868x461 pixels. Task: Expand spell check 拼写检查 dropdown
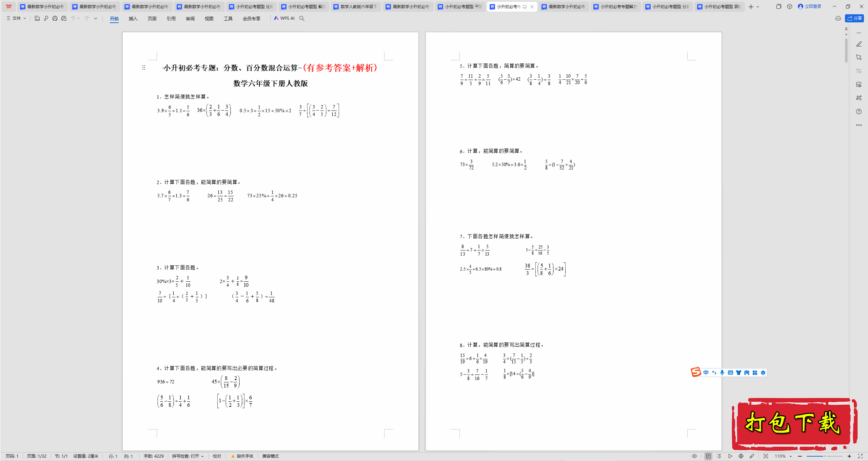pos(188,456)
